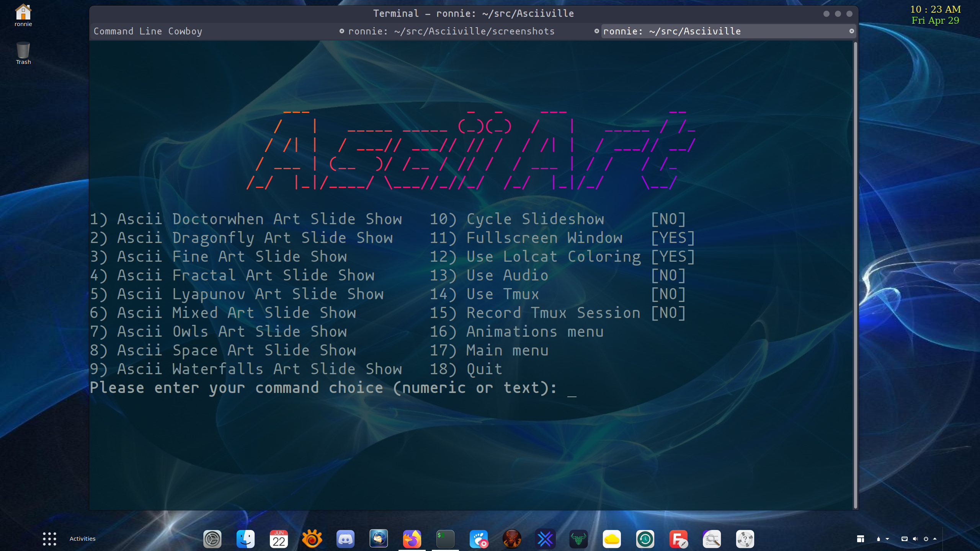This screenshot has width=980, height=551.
Task: Open the Time Machine backup icon
Action: [x=645, y=539]
